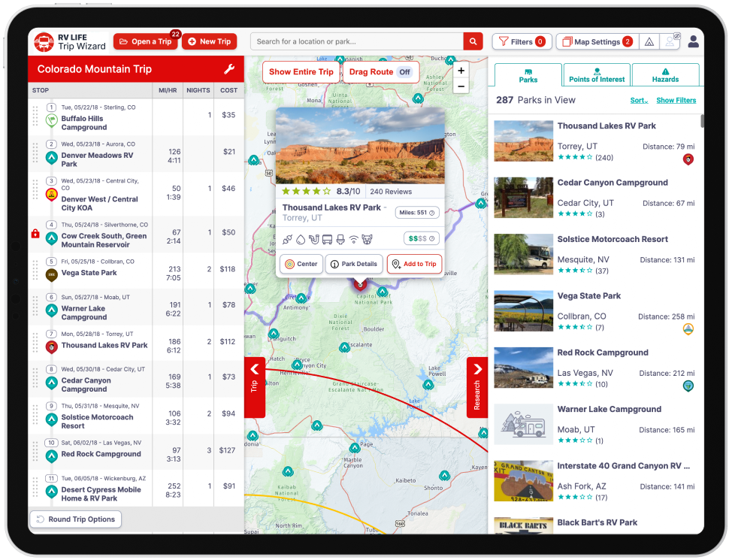Click the electric hookup amenity icon
The height and width of the screenshot is (560, 729).
pos(287,239)
